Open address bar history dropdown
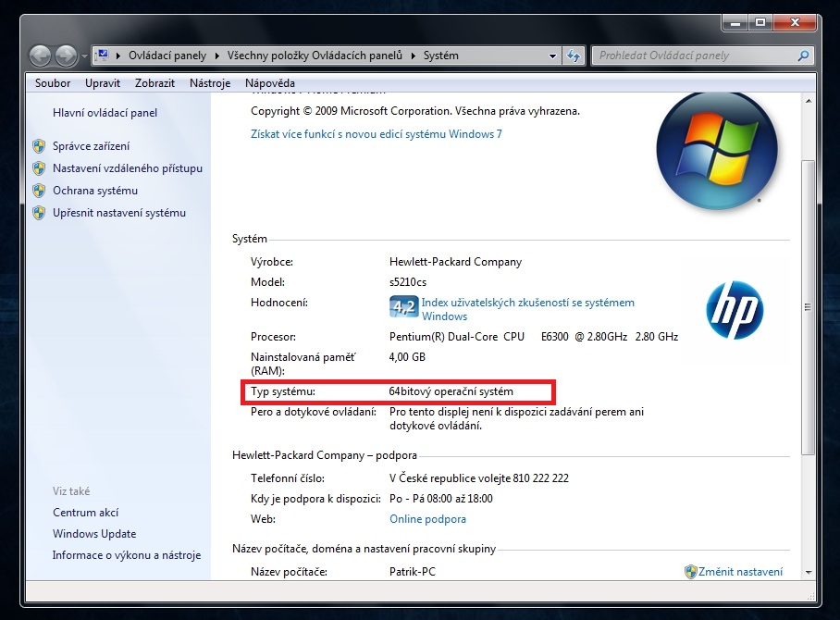The height and width of the screenshot is (620, 840). [x=552, y=56]
